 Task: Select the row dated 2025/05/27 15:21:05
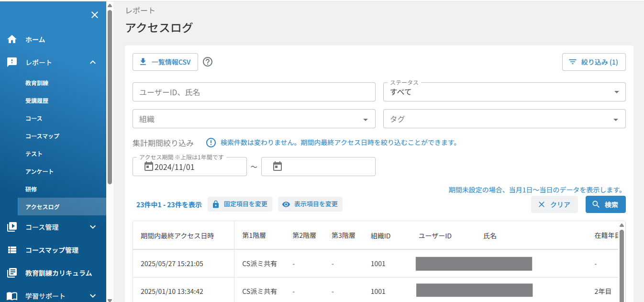coord(376,264)
